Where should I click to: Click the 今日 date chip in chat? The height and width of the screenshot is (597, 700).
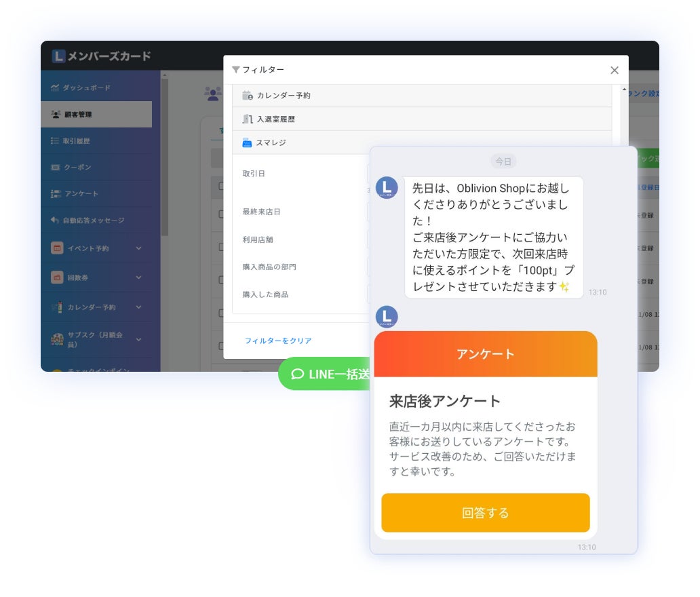(503, 161)
